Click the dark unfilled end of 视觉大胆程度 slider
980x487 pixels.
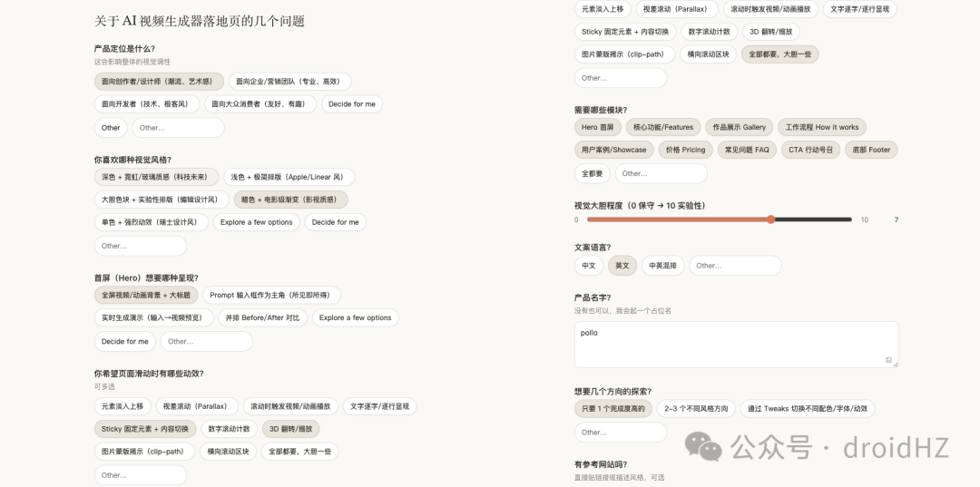[x=812, y=219]
